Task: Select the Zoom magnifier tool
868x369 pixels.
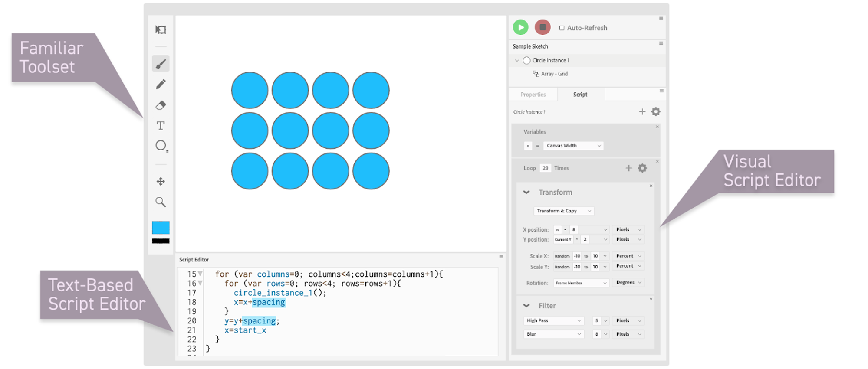Action: point(161,202)
